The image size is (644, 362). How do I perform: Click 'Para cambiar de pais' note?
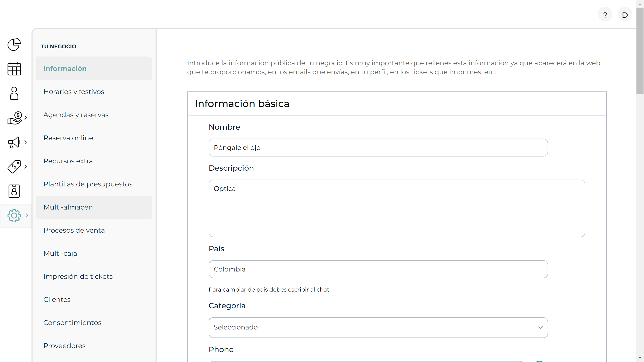(x=269, y=289)
